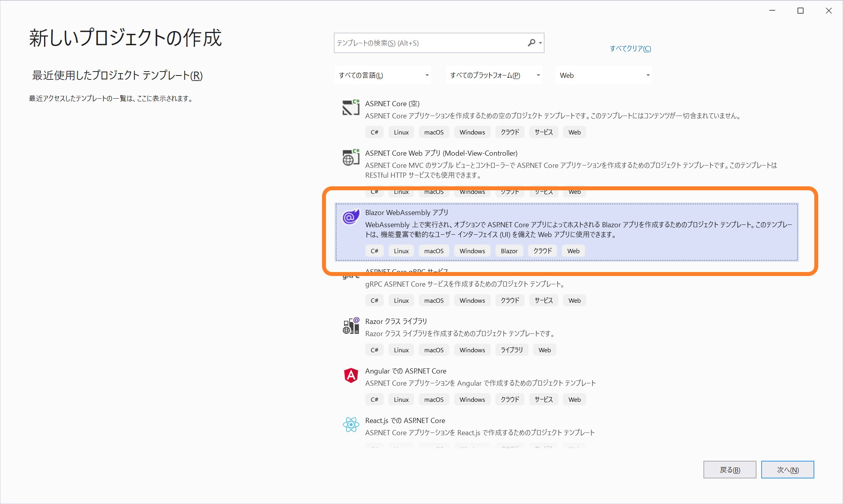This screenshot has width=843, height=504.
Task: Click the React.js template description text
Action: pos(480,432)
